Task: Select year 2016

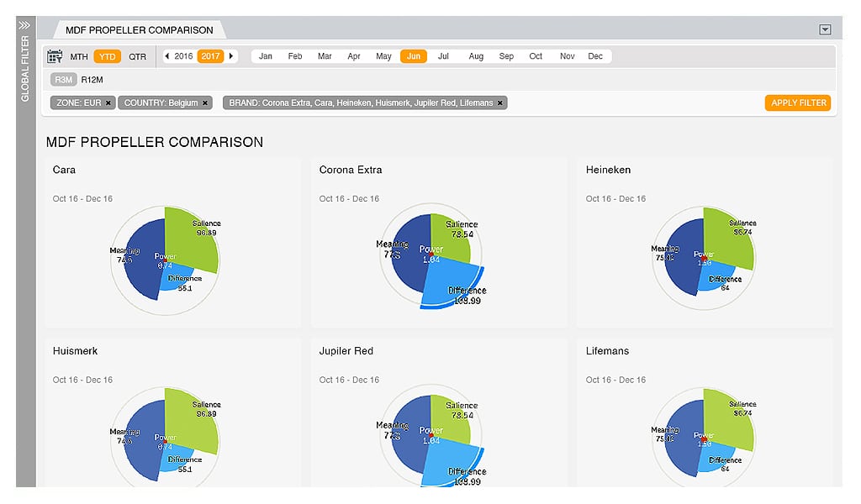Action: pyautogui.click(x=183, y=56)
